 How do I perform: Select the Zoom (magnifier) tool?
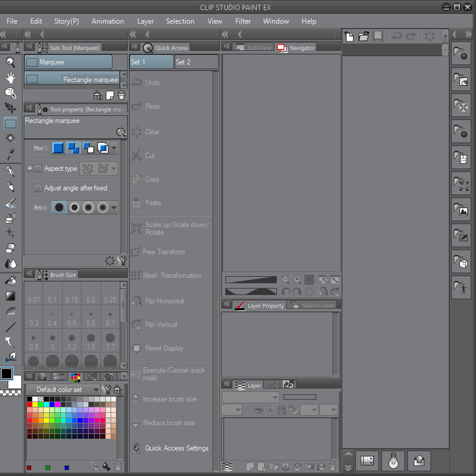click(9, 61)
